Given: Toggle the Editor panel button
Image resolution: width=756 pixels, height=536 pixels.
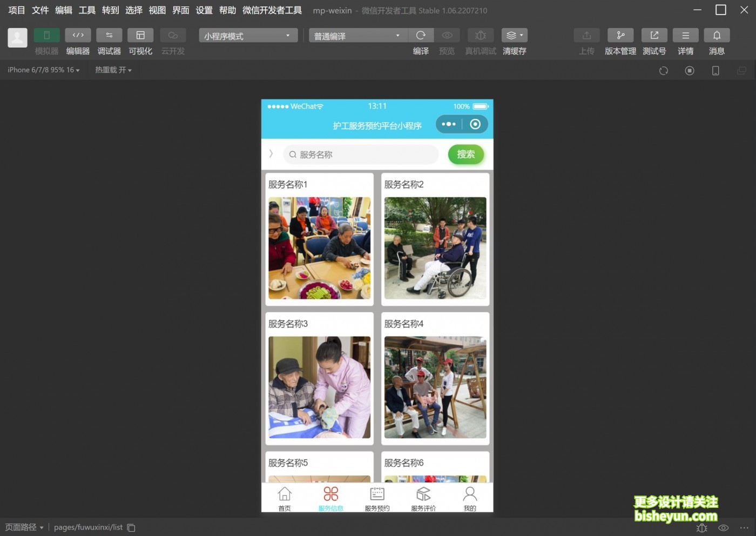Looking at the screenshot, I should [x=78, y=35].
